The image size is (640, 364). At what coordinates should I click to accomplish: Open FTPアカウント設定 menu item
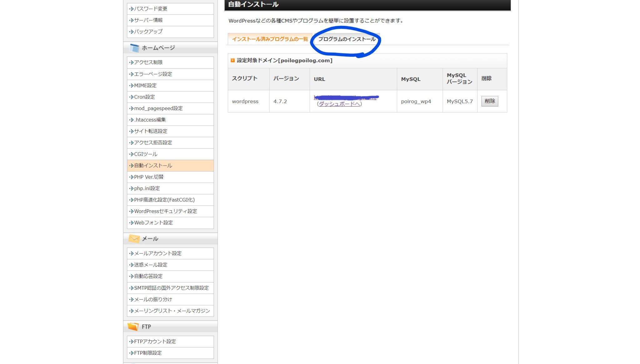coord(155,342)
